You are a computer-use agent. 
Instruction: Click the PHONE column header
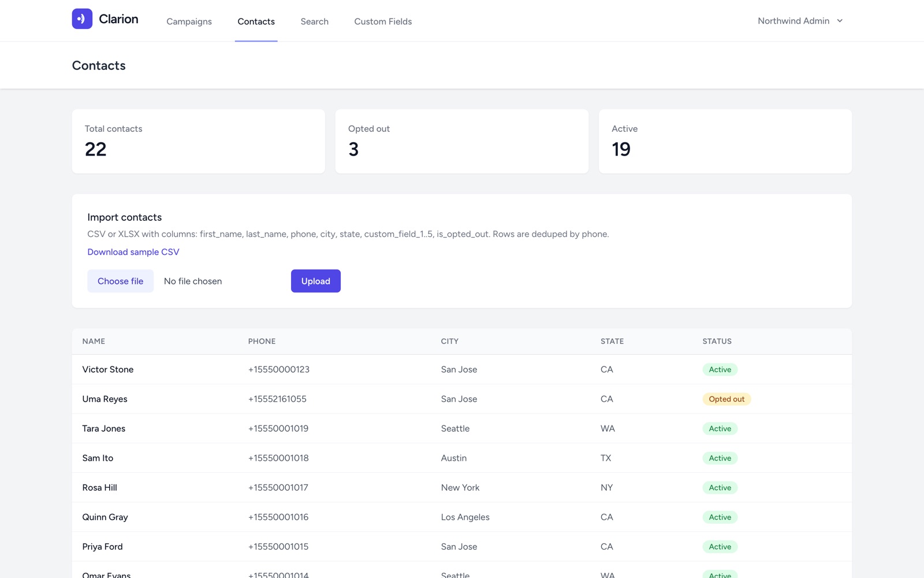(x=262, y=342)
